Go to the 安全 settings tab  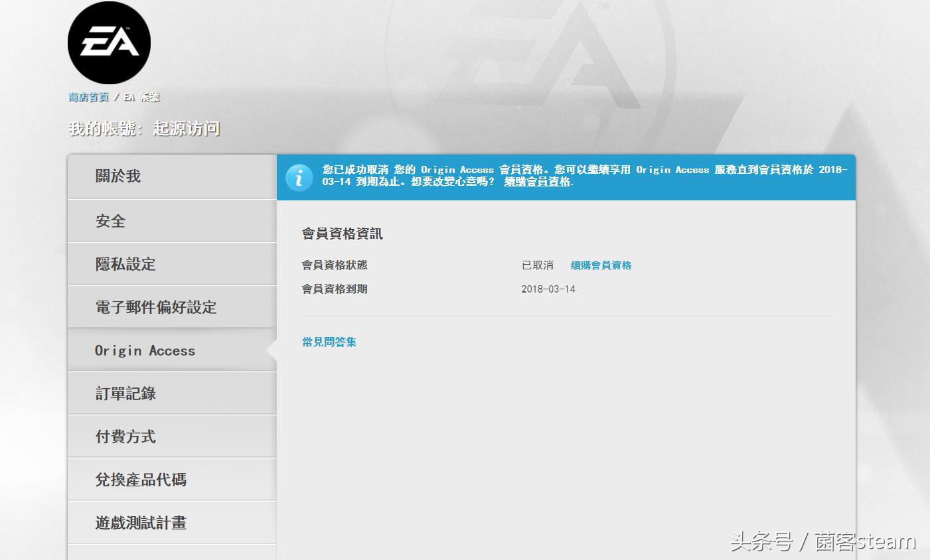coord(172,221)
